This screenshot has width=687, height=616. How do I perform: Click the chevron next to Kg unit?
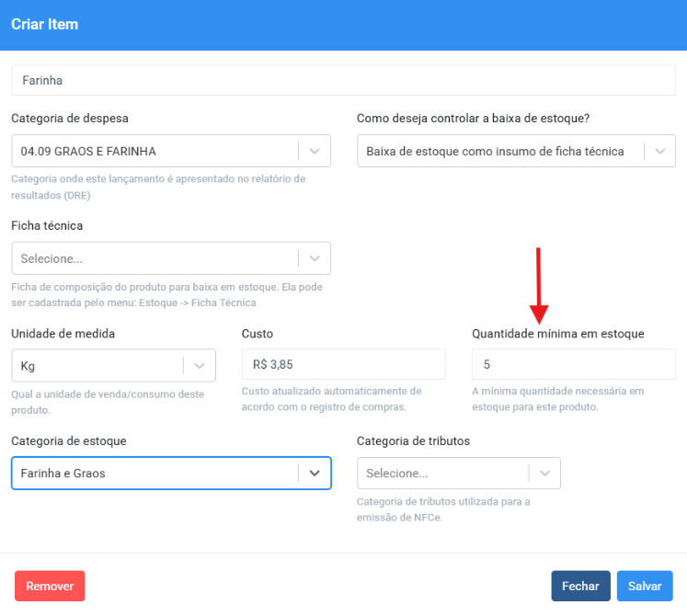(200, 365)
